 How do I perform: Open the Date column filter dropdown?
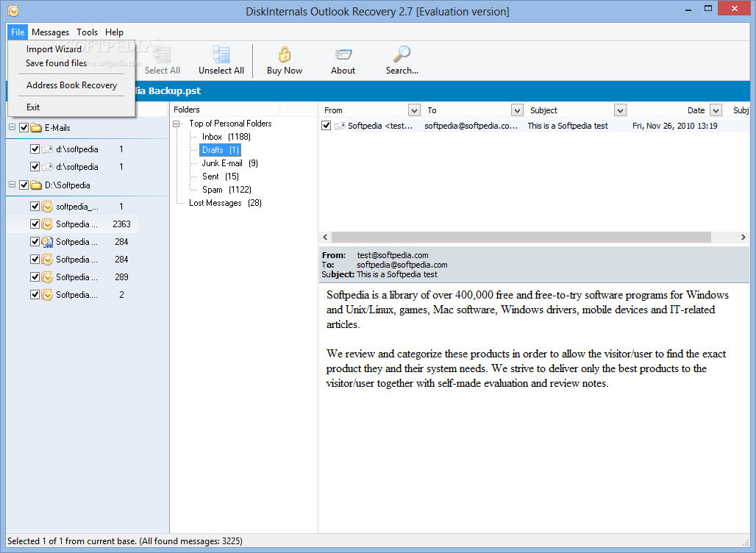(x=716, y=110)
